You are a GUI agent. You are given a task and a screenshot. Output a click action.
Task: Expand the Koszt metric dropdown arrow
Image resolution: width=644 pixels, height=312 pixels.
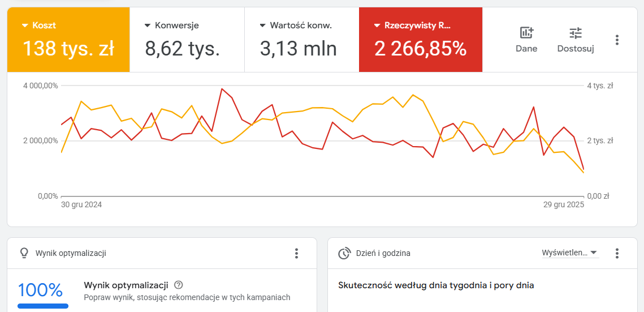point(25,25)
